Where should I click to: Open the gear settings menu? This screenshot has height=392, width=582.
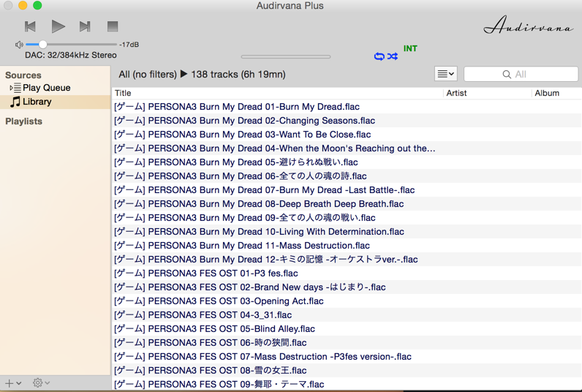41,382
